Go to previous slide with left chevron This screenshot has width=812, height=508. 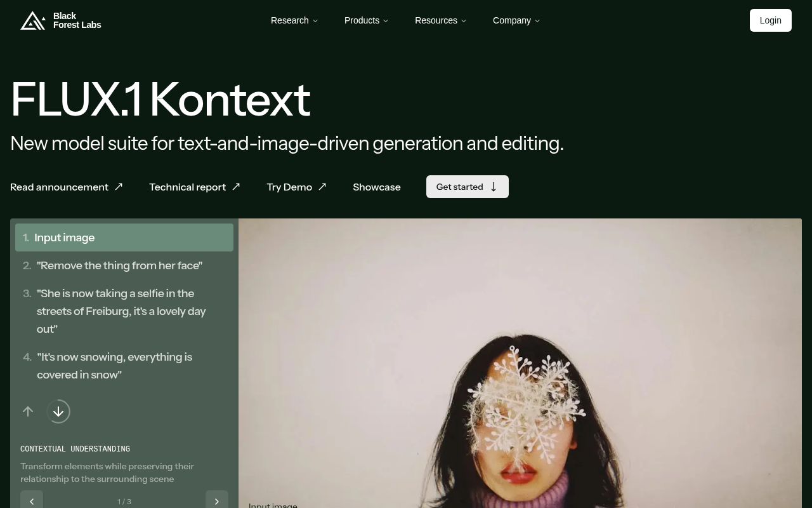coord(32,501)
